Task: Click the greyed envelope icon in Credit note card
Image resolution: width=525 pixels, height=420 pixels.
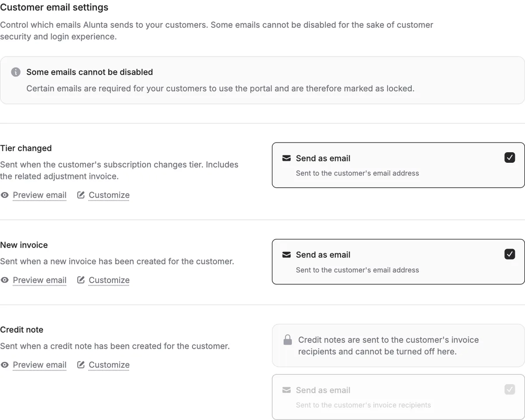Action: tap(287, 390)
